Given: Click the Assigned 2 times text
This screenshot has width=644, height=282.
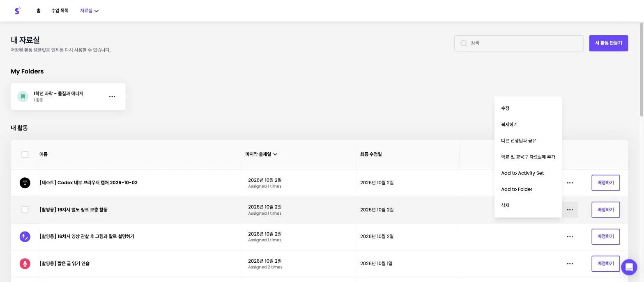Looking at the screenshot, I should point(265,267).
